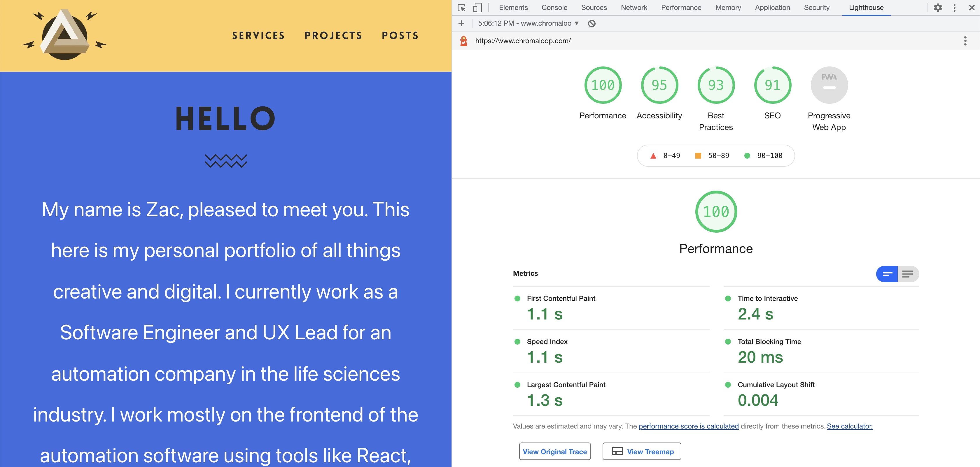The width and height of the screenshot is (980, 467).
Task: Clear all Lighthouse reports
Action: coord(592,23)
